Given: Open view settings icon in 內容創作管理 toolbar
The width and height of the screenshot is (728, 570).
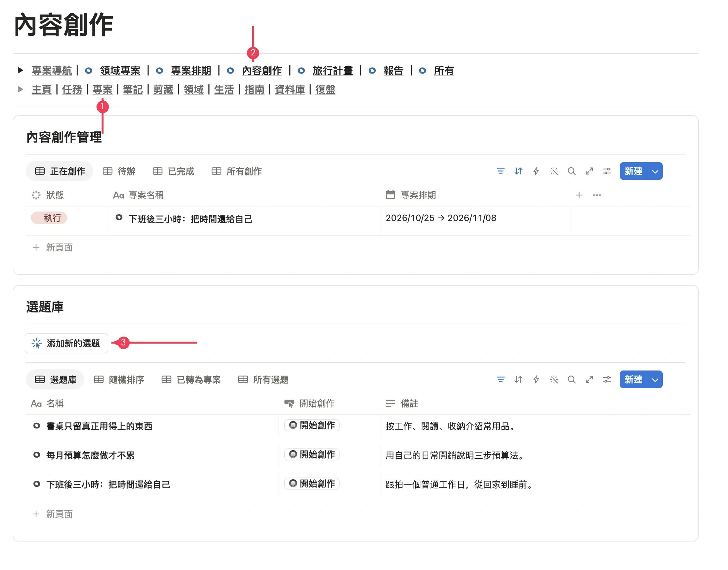Looking at the screenshot, I should coord(607,171).
